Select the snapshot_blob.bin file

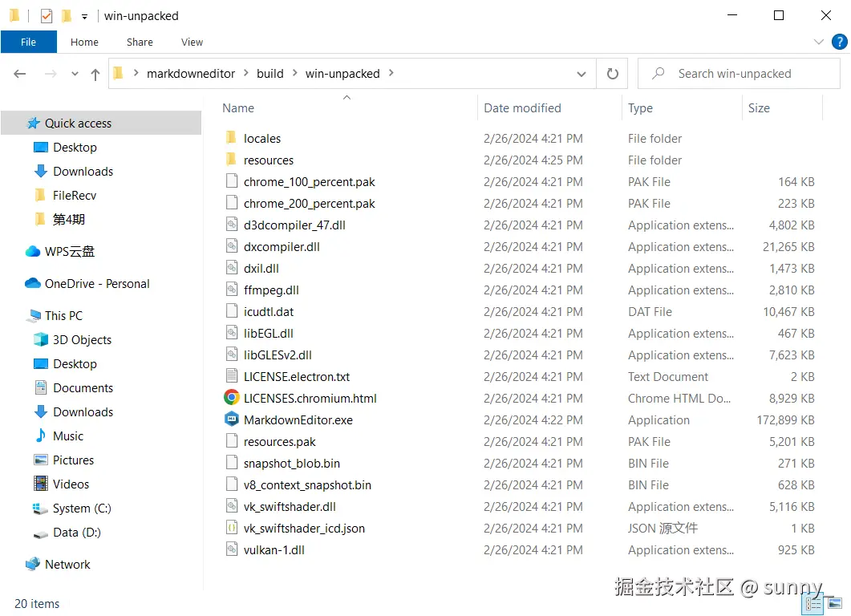[291, 463]
